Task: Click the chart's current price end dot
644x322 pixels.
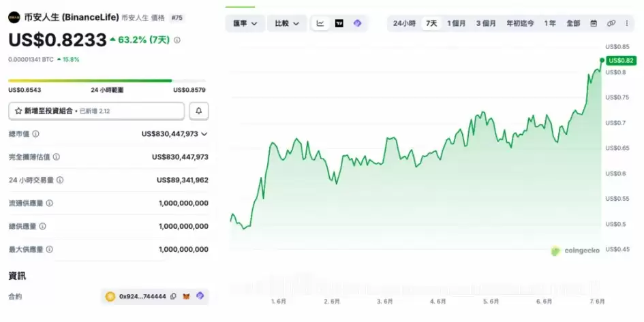Action: pyautogui.click(x=602, y=61)
